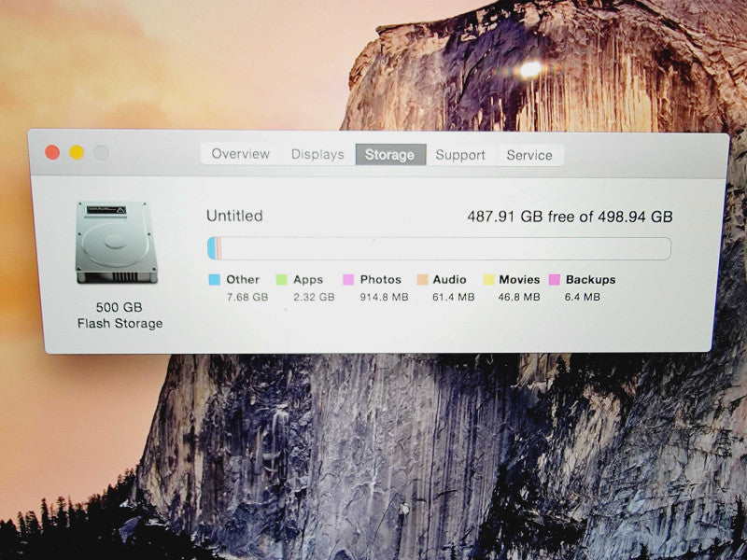The image size is (747, 560).
Task: Click the yellow Movies color swatch
Action: (x=488, y=279)
